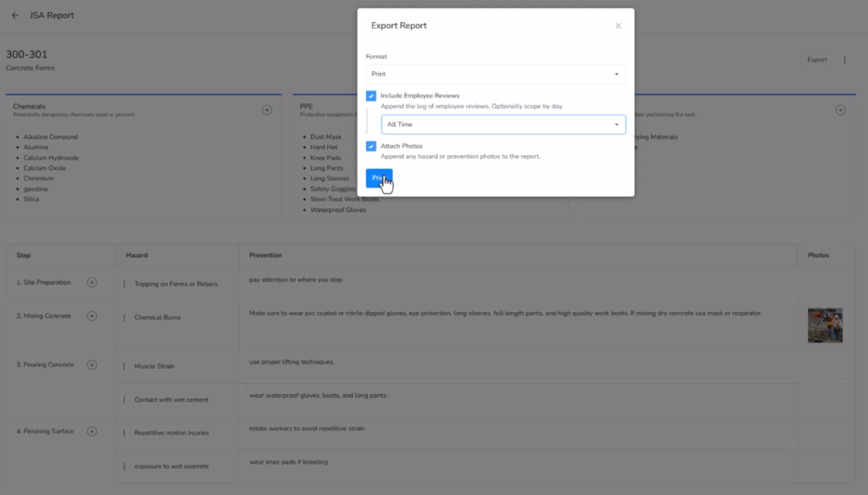Open the three-dot menu next to Export
The image size is (868, 495).
point(844,60)
